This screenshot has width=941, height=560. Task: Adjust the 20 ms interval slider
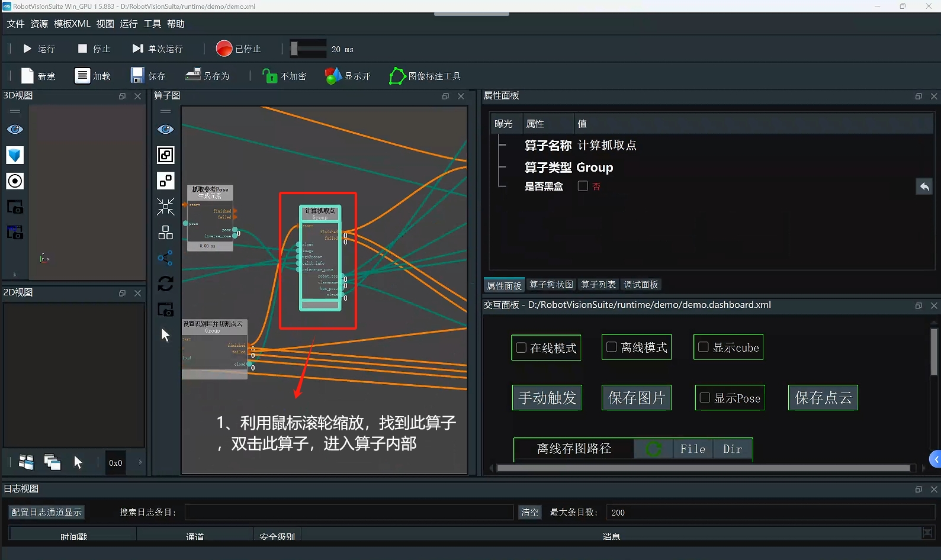308,49
